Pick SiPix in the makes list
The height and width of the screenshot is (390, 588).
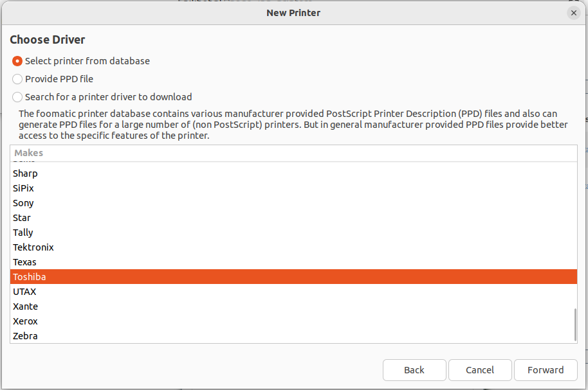(x=24, y=188)
